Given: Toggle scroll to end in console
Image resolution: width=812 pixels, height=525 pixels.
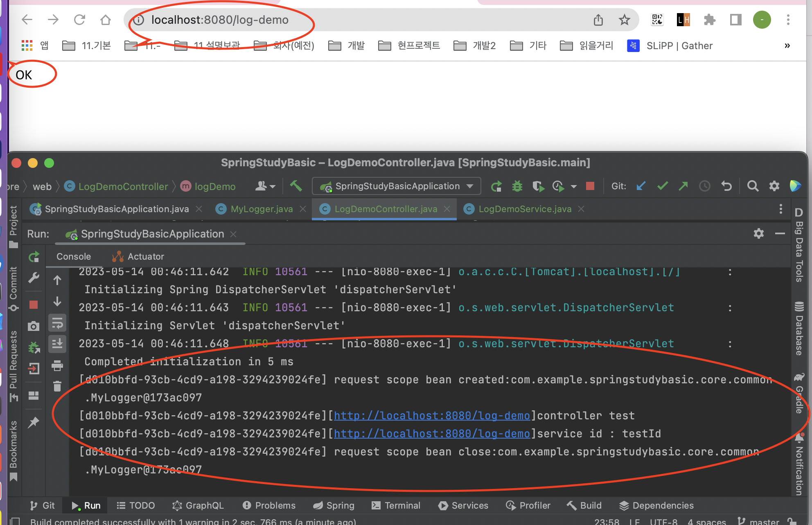Looking at the screenshot, I should pos(57,344).
